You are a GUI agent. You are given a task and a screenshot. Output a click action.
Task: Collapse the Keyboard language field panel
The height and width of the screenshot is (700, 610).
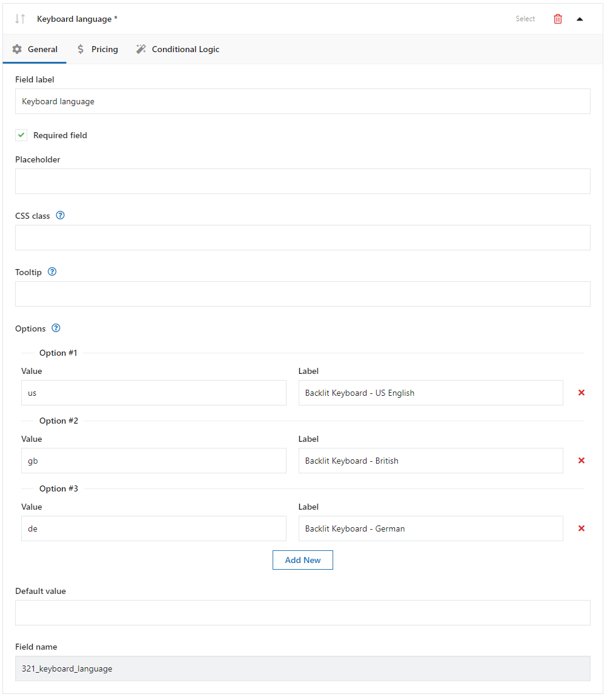580,19
